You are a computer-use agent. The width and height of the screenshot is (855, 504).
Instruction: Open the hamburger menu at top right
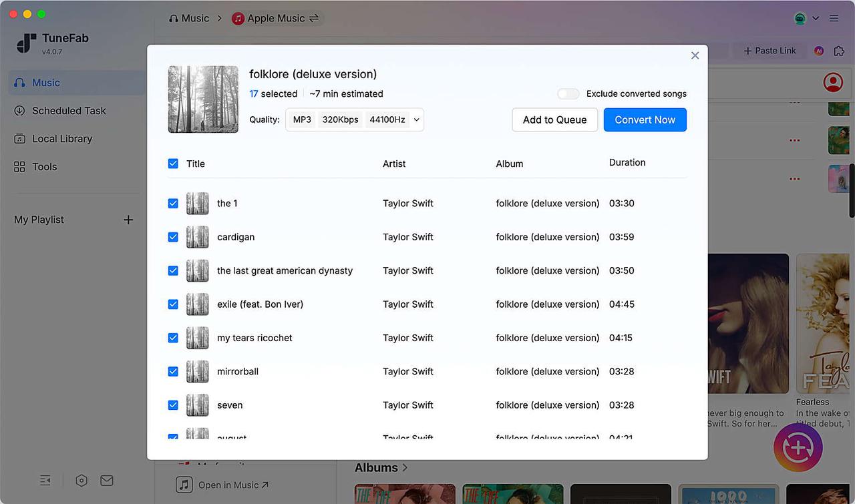(x=834, y=18)
